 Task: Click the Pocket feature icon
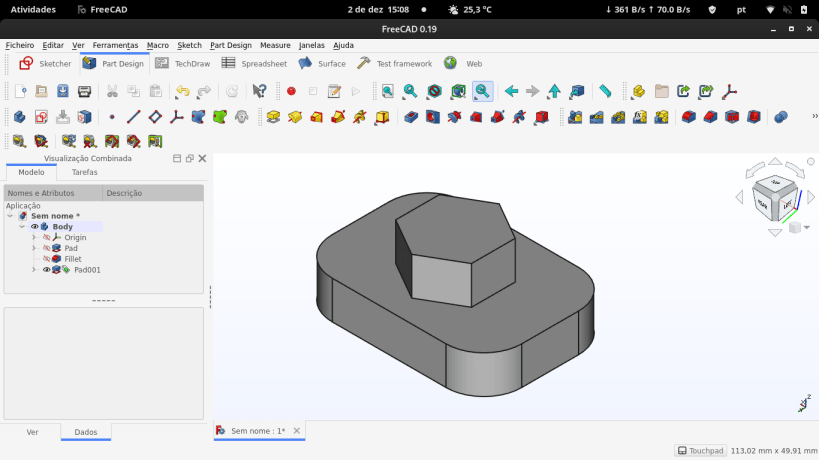pos(411,116)
